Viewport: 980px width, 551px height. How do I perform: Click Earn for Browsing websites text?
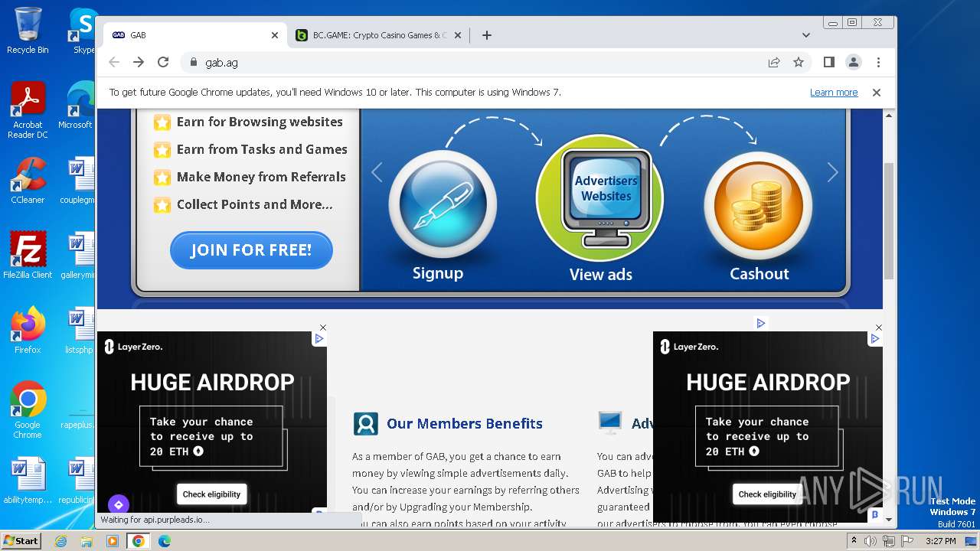point(260,122)
